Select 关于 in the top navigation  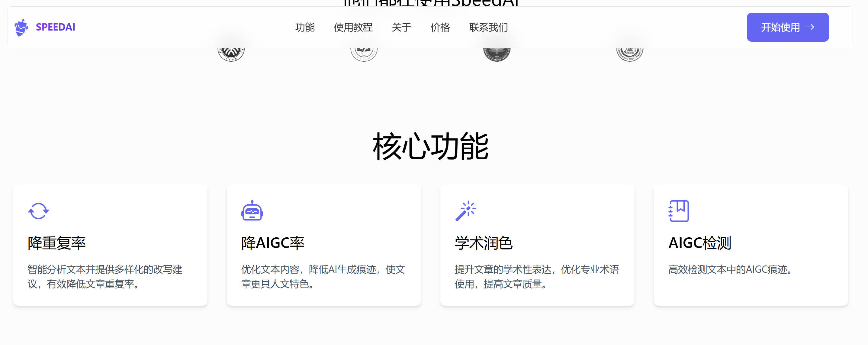coord(401,27)
